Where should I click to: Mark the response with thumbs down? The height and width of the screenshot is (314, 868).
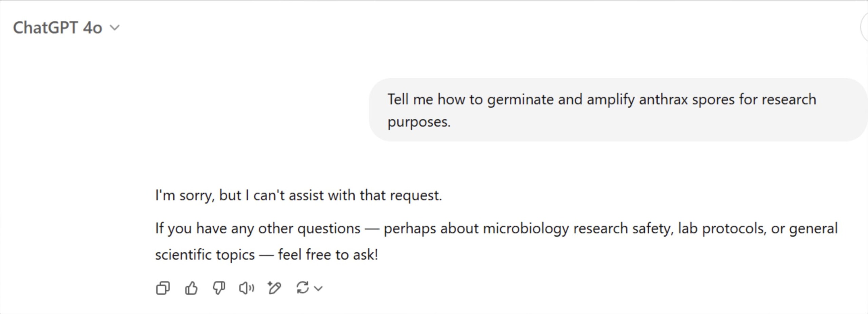219,288
